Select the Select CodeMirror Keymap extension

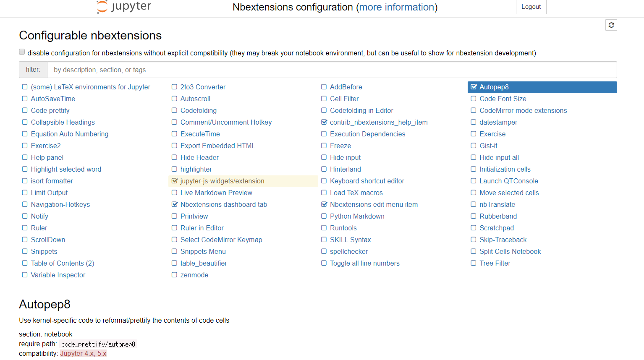(221, 240)
